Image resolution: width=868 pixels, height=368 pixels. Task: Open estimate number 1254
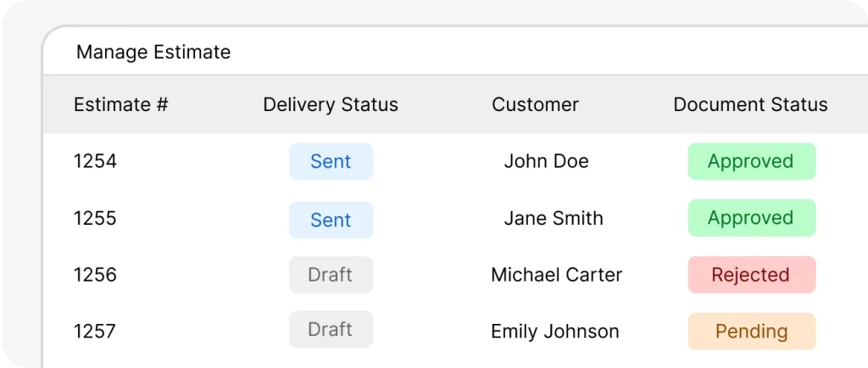[95, 161]
